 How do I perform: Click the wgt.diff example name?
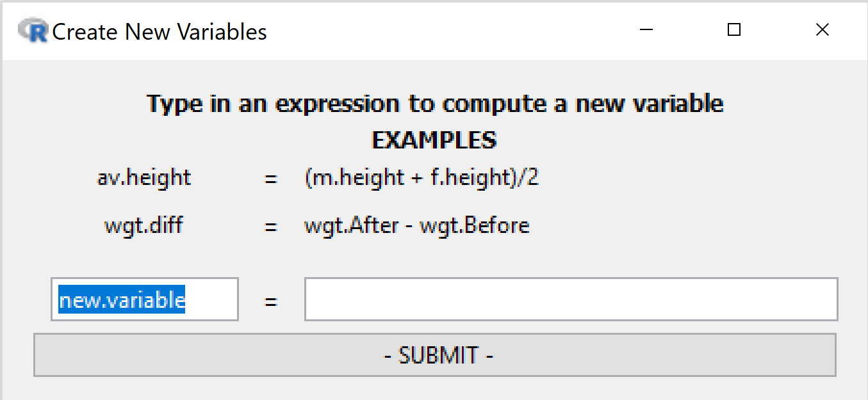coord(143,225)
